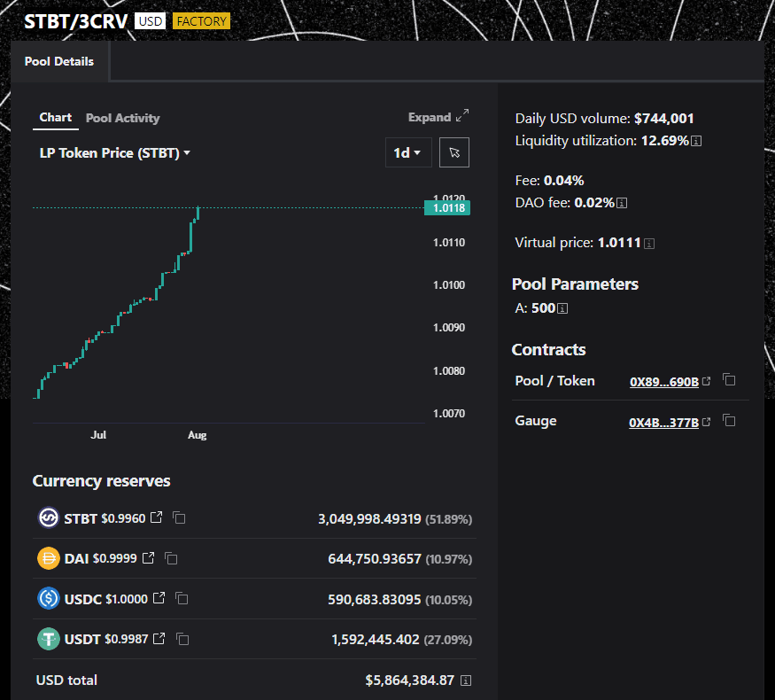This screenshot has height=700, width=775.
Task: Click the USD total value $5,864,384.87
Action: click(410, 681)
